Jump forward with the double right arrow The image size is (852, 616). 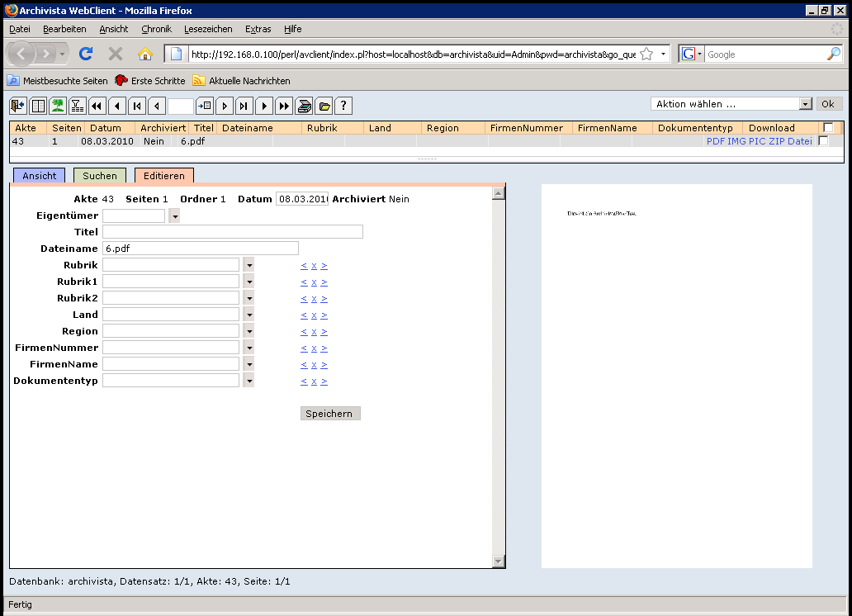284,106
